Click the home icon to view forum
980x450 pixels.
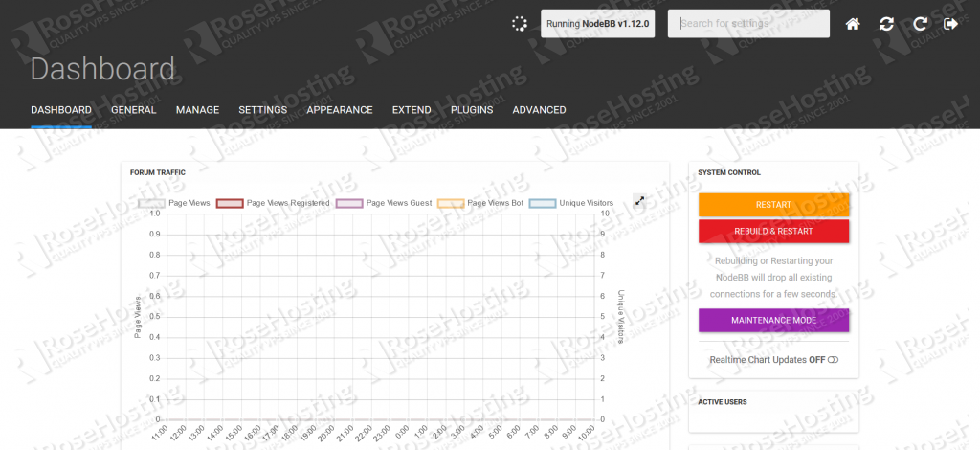coord(853,24)
